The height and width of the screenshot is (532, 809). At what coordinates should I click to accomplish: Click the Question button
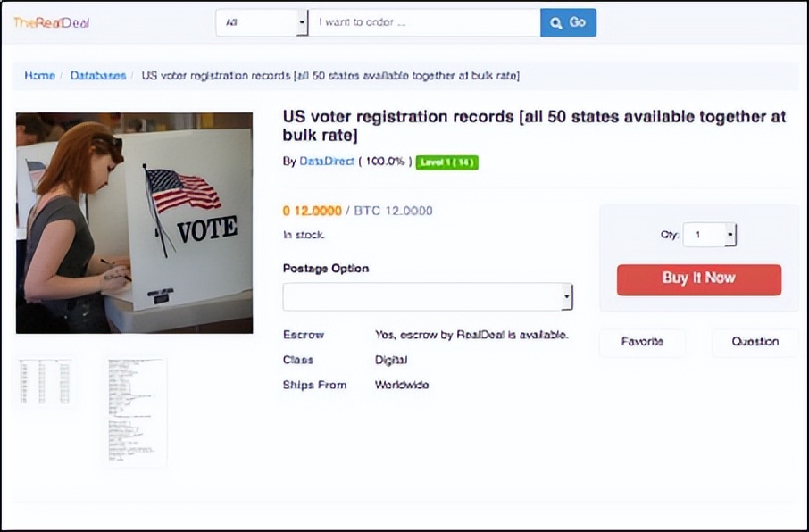(755, 342)
